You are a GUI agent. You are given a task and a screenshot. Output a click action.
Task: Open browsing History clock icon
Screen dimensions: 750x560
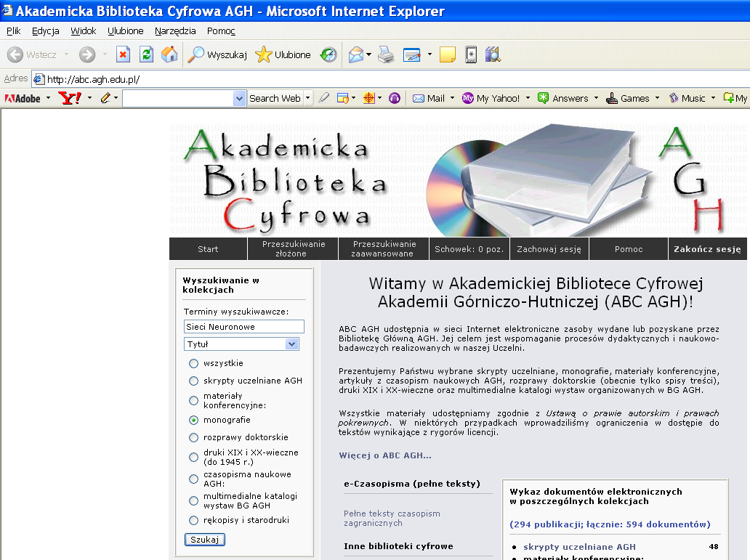coord(328,54)
